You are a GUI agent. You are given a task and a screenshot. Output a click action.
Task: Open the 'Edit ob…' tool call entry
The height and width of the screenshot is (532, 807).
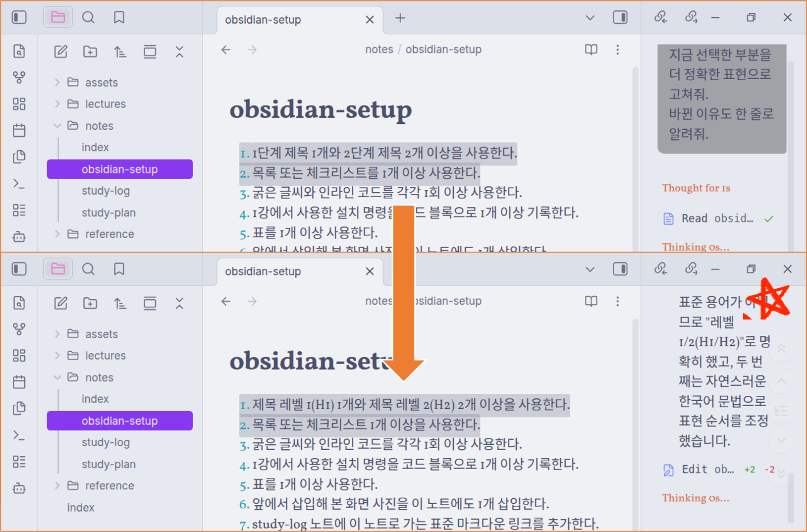(x=718, y=470)
